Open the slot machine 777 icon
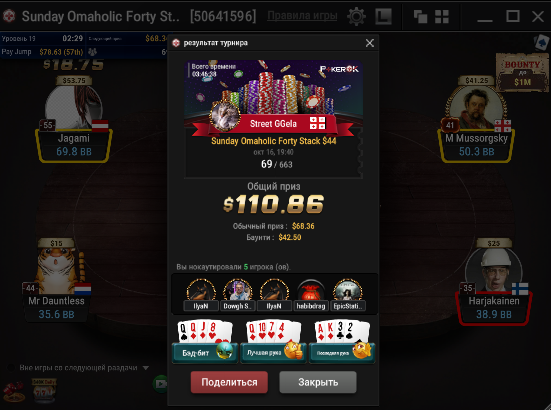The width and height of the screenshot is (551, 410). click(x=44, y=390)
